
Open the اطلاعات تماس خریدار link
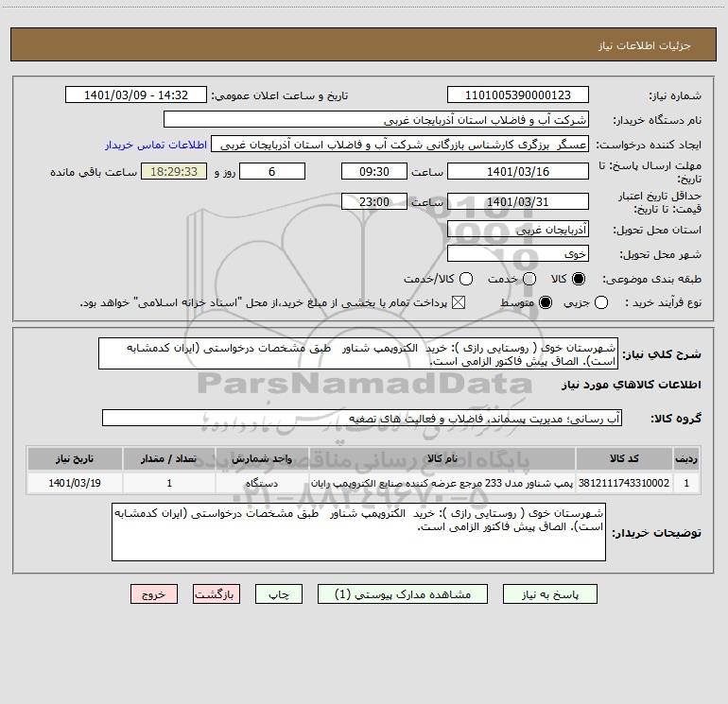[x=156, y=145]
